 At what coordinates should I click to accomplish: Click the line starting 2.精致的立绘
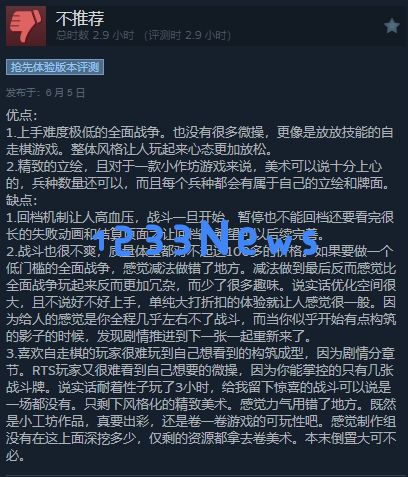pyautogui.click(x=194, y=166)
